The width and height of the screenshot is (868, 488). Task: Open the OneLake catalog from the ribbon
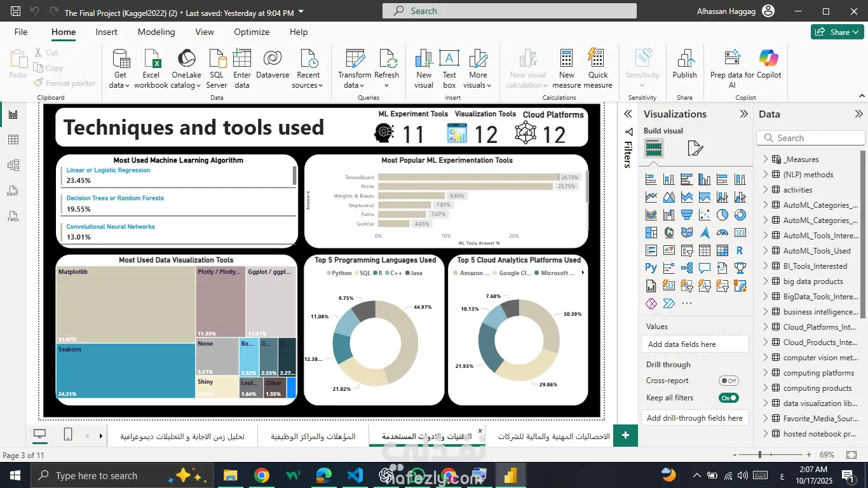[186, 69]
